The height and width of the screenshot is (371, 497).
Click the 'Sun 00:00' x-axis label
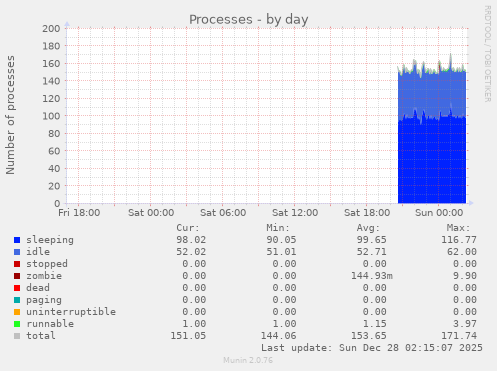click(439, 213)
